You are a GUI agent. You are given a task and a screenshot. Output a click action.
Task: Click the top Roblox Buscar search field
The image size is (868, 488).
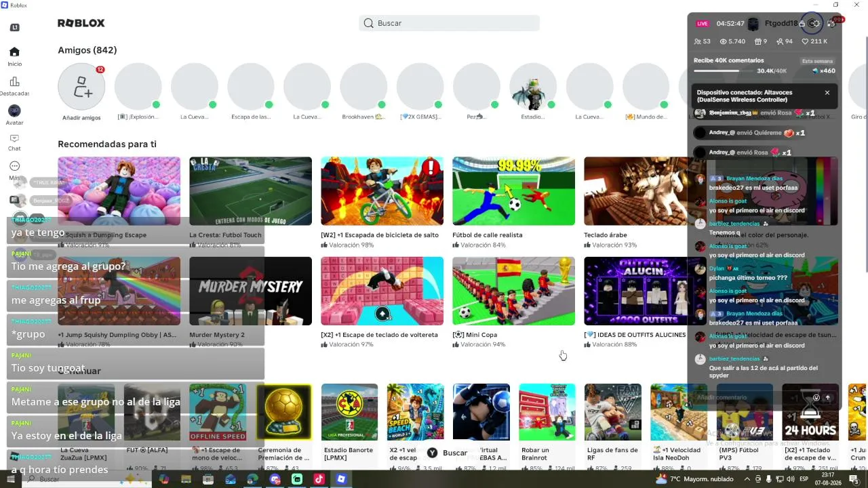(x=449, y=23)
